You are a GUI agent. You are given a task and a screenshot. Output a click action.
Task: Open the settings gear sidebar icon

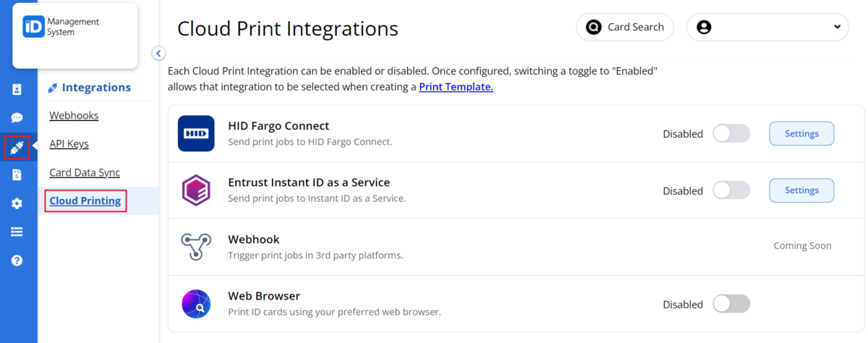click(x=17, y=203)
